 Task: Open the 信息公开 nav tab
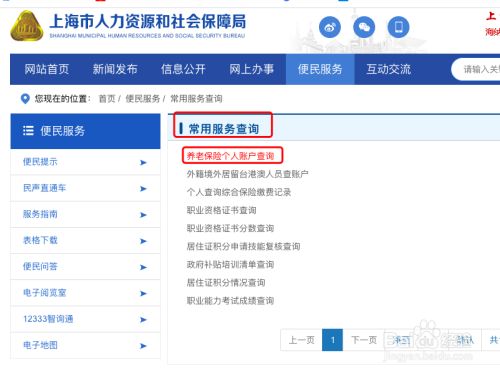click(183, 69)
